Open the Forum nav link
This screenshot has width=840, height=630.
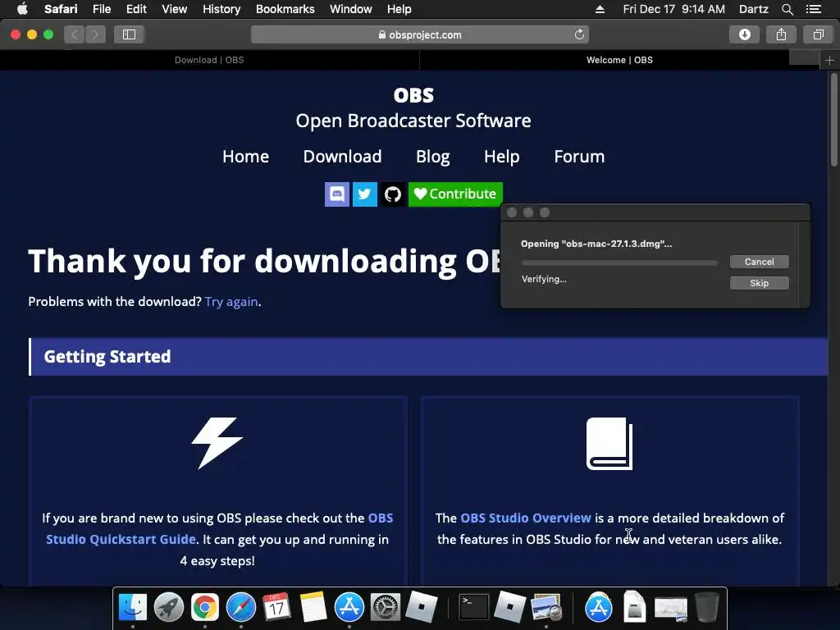point(579,157)
